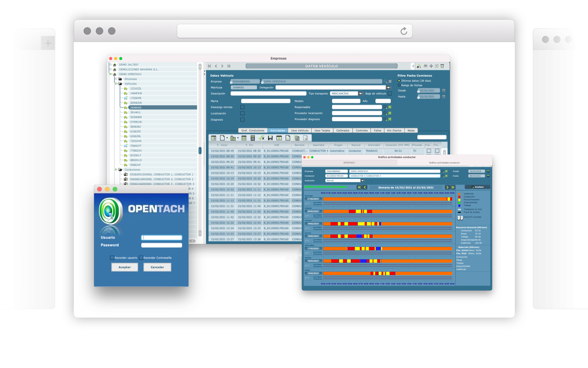588x368 pixels.
Task: Collapse Vehículos folder in tree
Action: (116, 84)
